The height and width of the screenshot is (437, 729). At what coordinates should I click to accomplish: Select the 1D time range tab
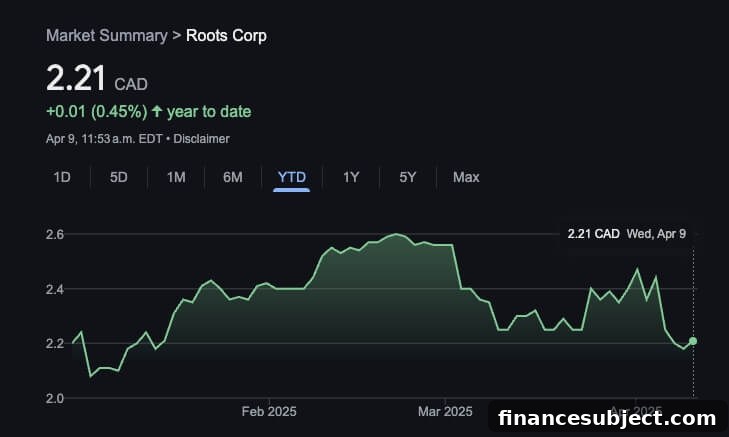(x=62, y=177)
